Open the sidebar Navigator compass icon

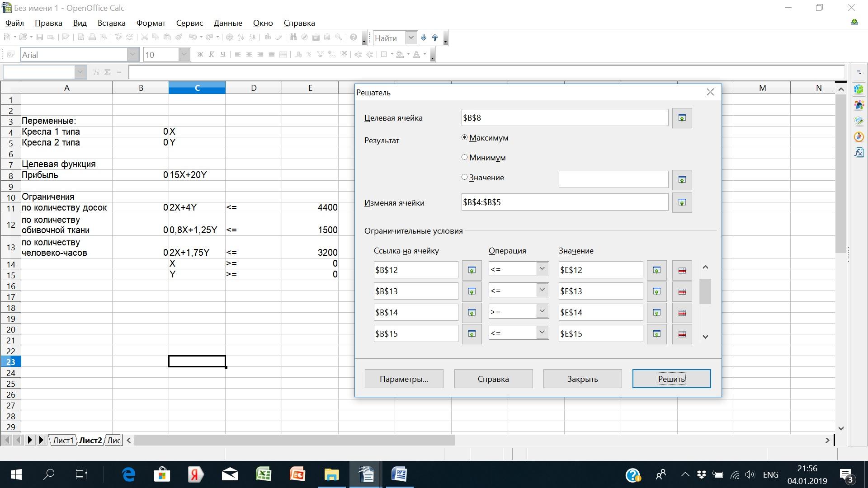859,137
